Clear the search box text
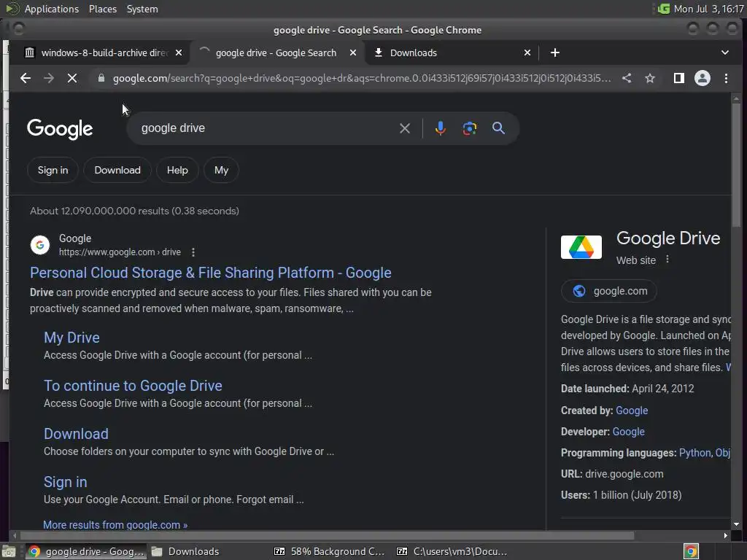The height and width of the screenshot is (560, 747). (x=404, y=128)
